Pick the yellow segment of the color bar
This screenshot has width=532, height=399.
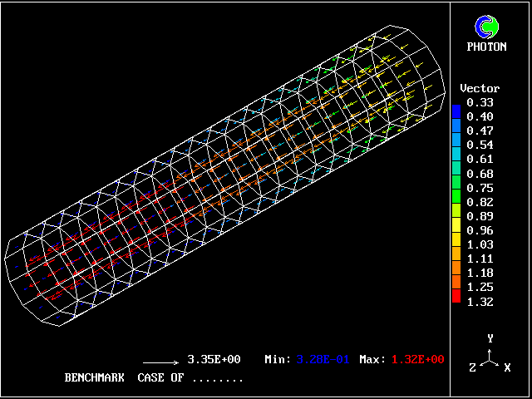pos(456,229)
